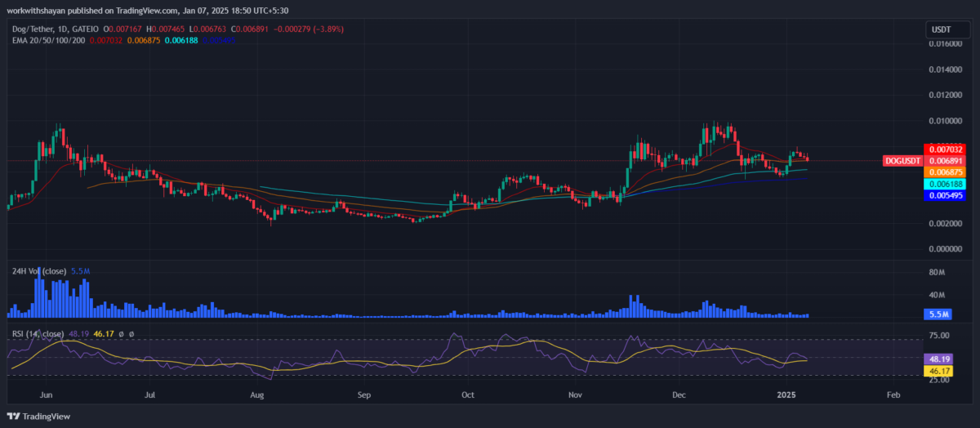Click the Aug marker on the time axis
The image size is (980, 428).
256,395
